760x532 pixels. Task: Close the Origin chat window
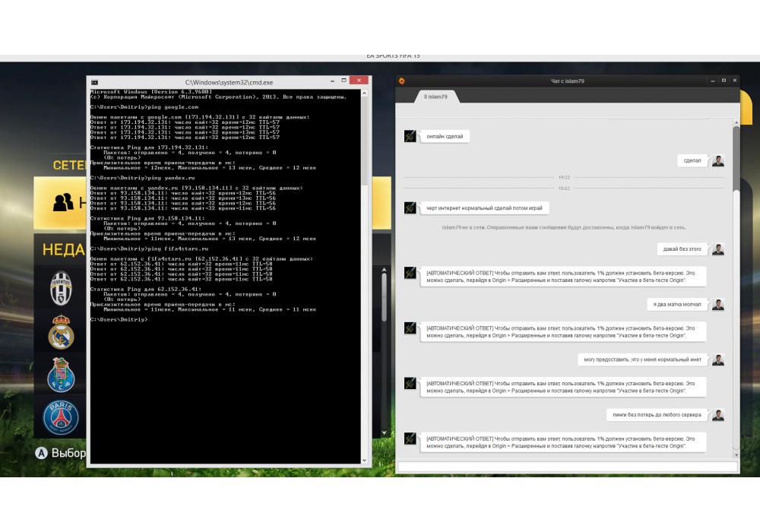coord(735,81)
